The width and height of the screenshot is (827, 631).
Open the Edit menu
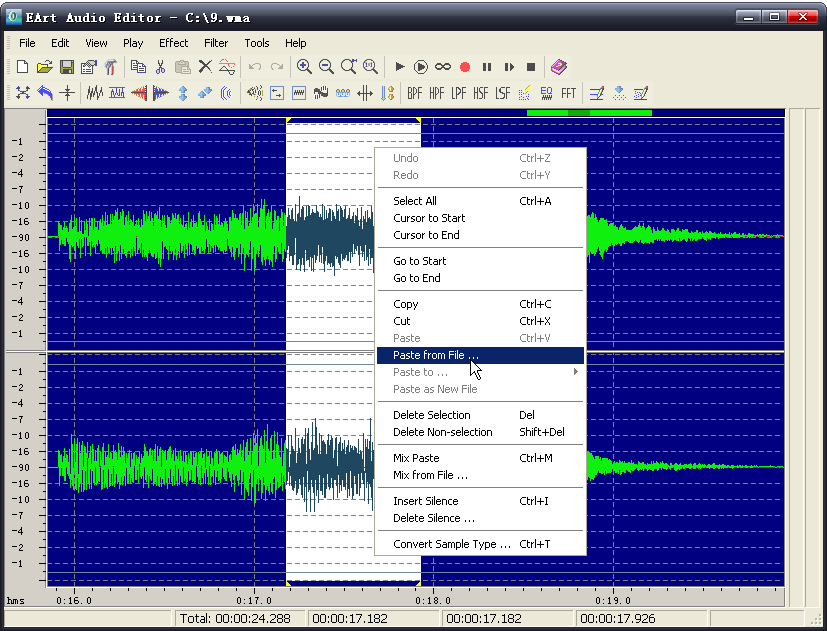60,43
